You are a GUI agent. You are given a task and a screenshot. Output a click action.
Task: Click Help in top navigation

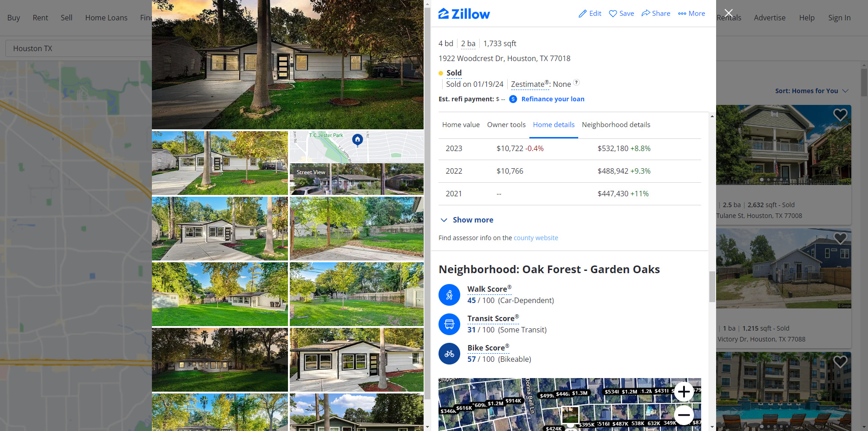[x=807, y=18]
